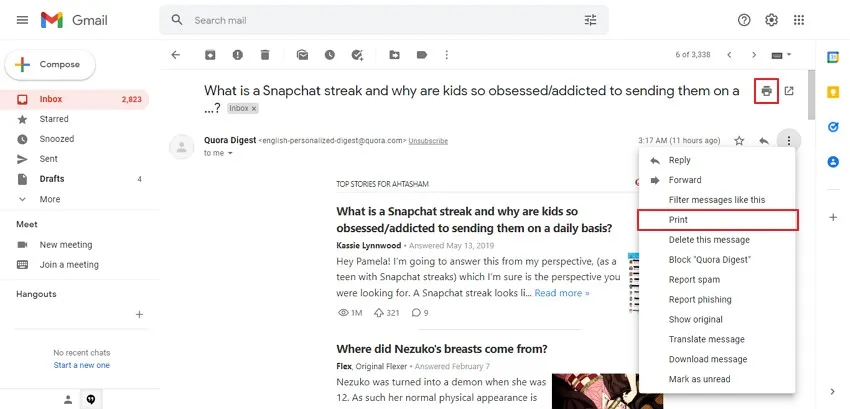The image size is (850, 409).
Task: Choose Download message menu entry
Action: 707,359
